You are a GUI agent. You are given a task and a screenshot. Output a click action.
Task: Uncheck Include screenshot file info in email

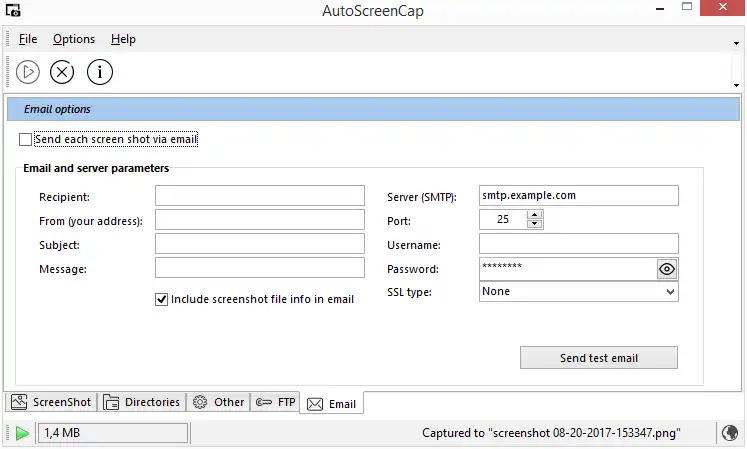(162, 299)
